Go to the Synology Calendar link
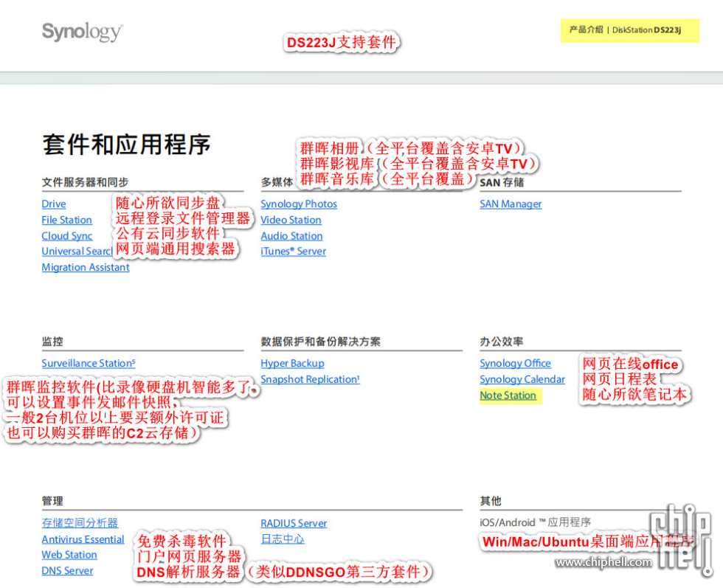Screen dimensions: 723x588 click(522, 379)
